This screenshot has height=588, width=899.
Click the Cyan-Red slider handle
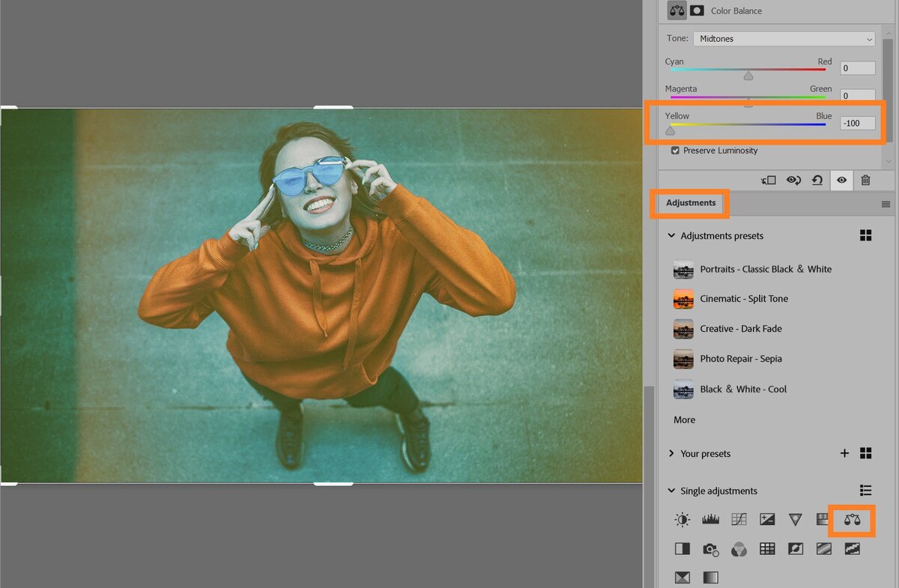point(748,76)
